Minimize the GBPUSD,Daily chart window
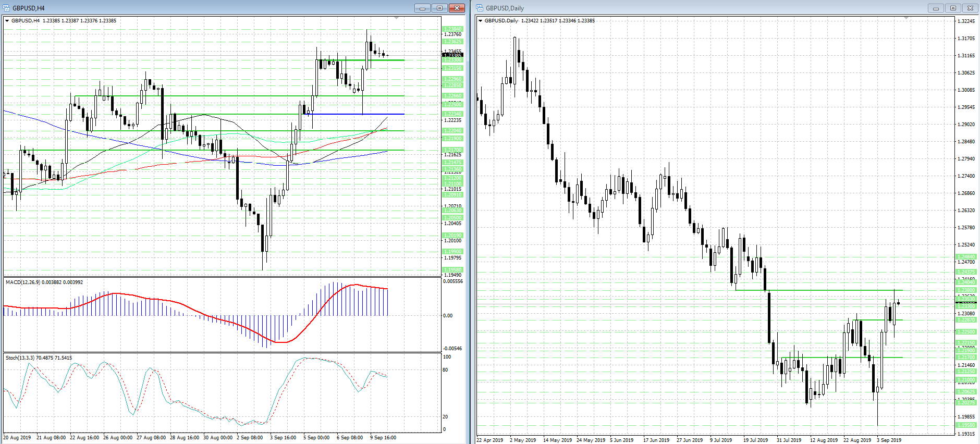Image resolution: width=980 pixels, height=444 pixels. (936, 8)
